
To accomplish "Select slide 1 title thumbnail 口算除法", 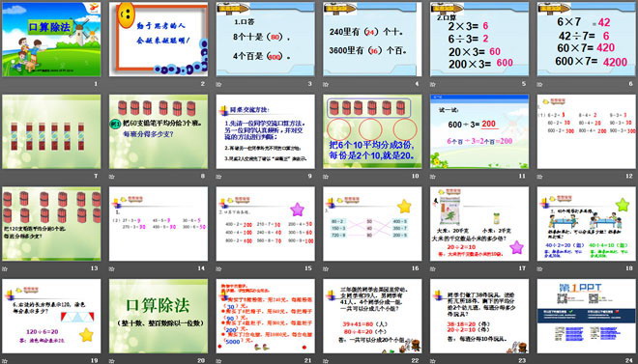I will (51, 40).
